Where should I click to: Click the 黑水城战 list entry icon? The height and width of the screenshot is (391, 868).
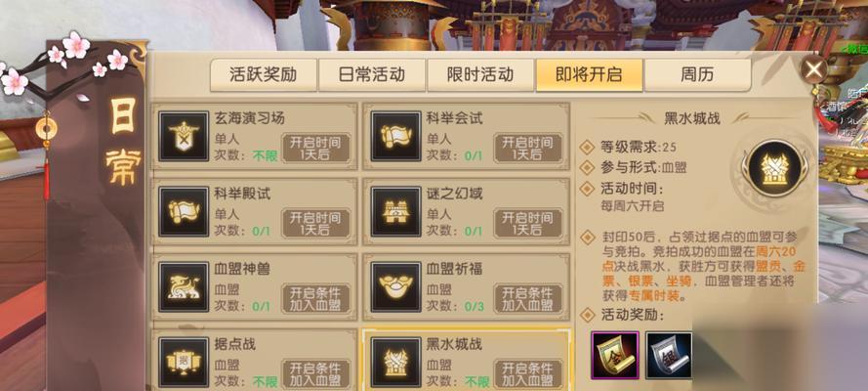pos(395,363)
